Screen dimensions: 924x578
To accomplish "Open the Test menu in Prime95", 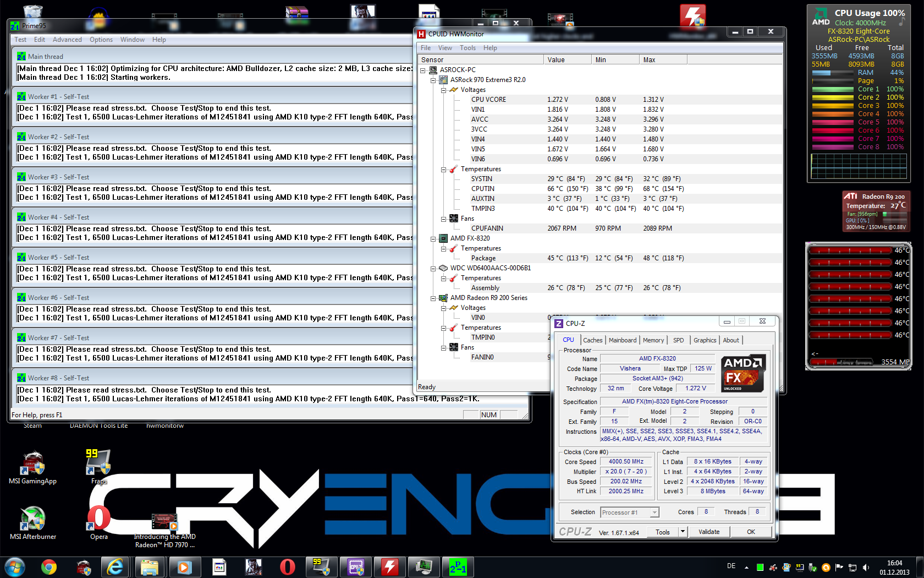I will click(x=20, y=40).
